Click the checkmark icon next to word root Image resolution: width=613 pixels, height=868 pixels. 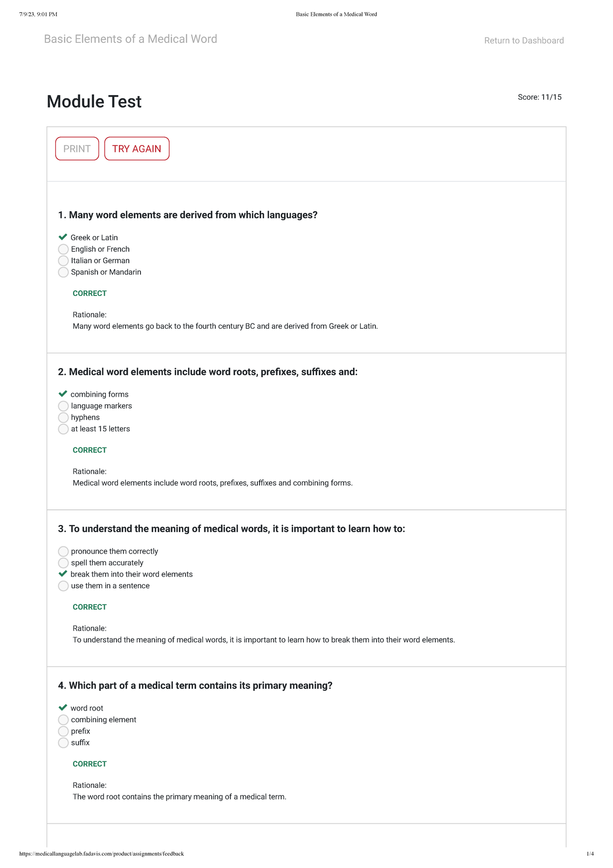click(63, 707)
